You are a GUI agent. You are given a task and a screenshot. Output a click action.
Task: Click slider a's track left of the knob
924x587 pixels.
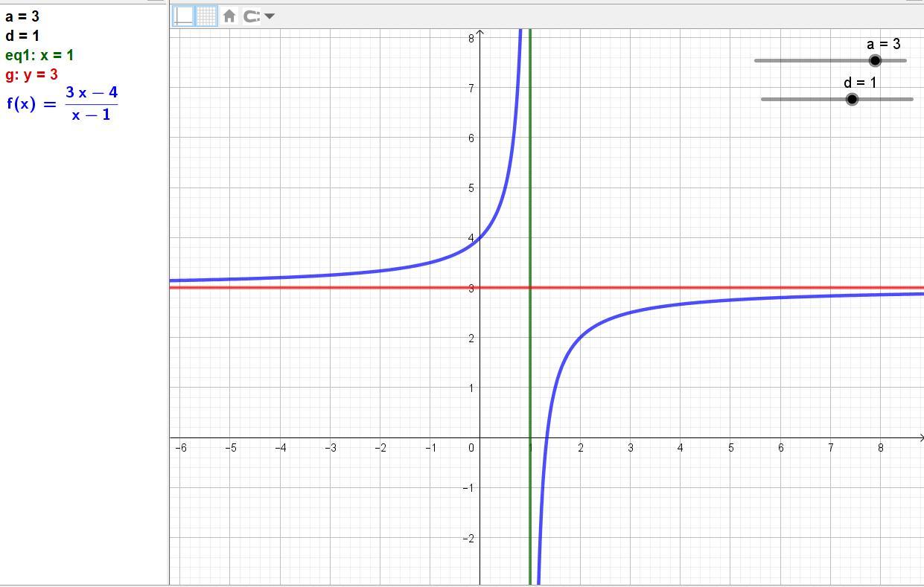[x=804, y=60]
